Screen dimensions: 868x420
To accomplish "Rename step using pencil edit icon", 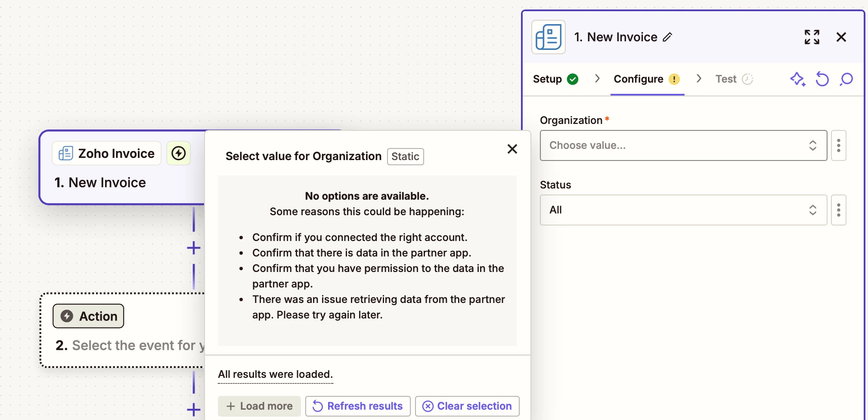I will point(667,37).
